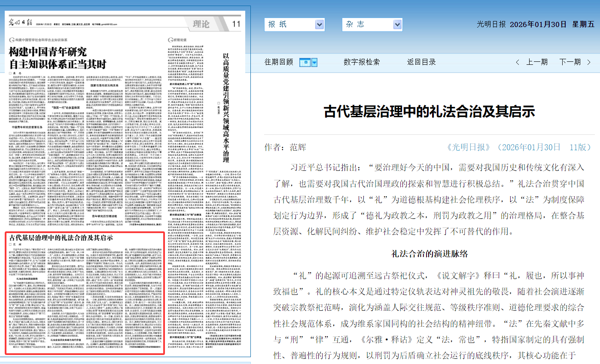Open article 构建中国青年研究自主知识体系正当其时
The image size is (600, 364).
(58, 59)
